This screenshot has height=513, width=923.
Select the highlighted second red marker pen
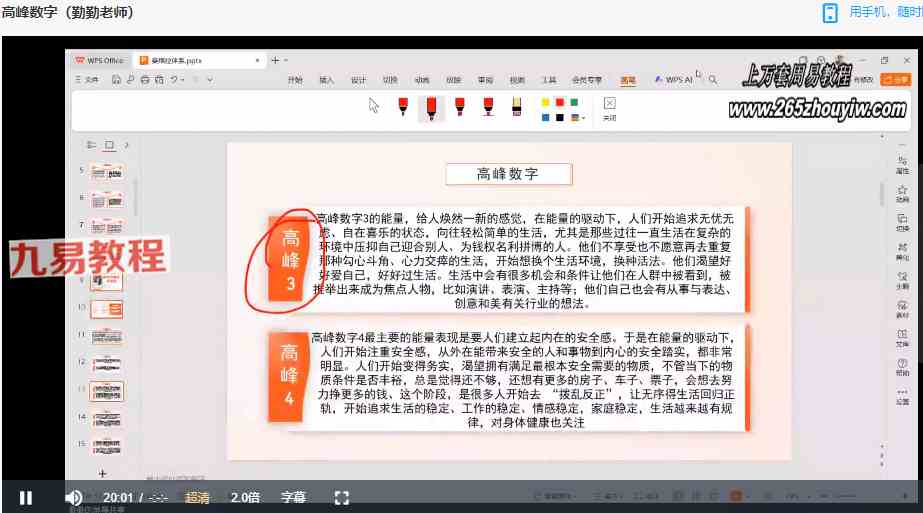point(431,107)
